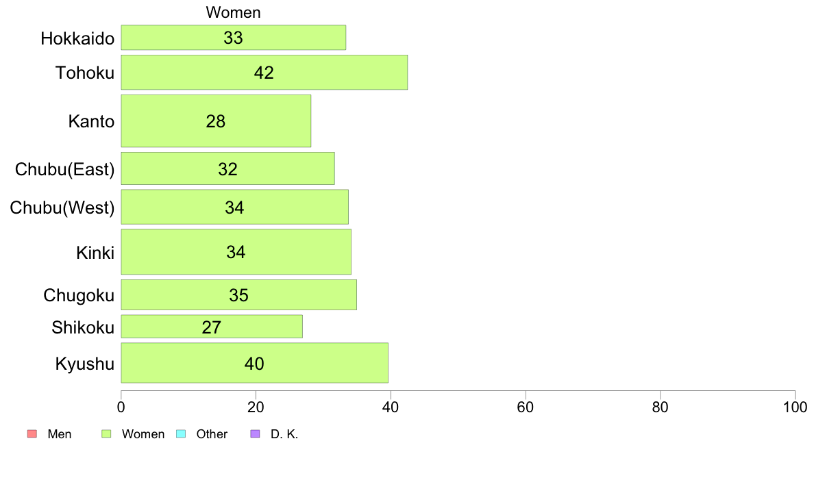This screenshot has width=814, height=504.
Task: Select the Tohoku bar showing 42
Action: [264, 72]
